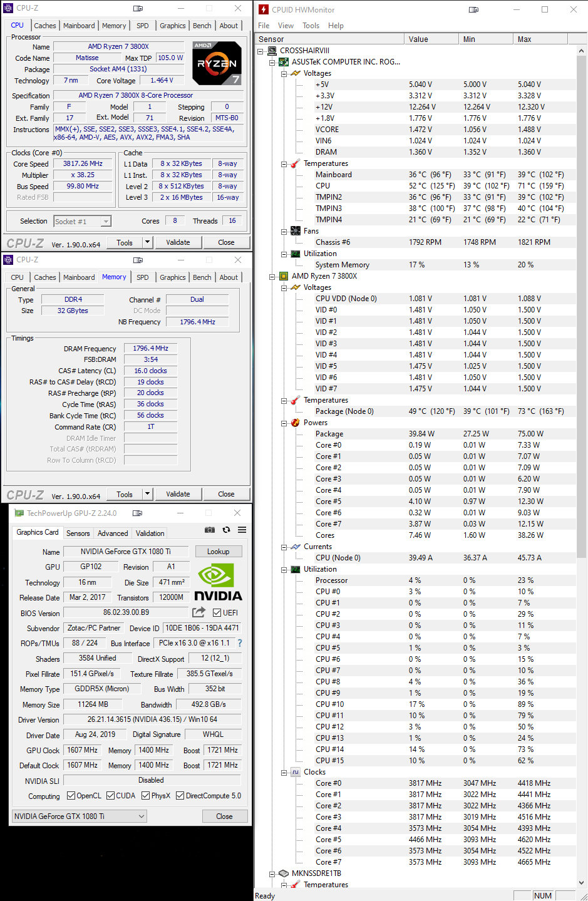Screen dimensions: 588x901
Task: Toggle the CUDA checkbox
Action: point(110,796)
